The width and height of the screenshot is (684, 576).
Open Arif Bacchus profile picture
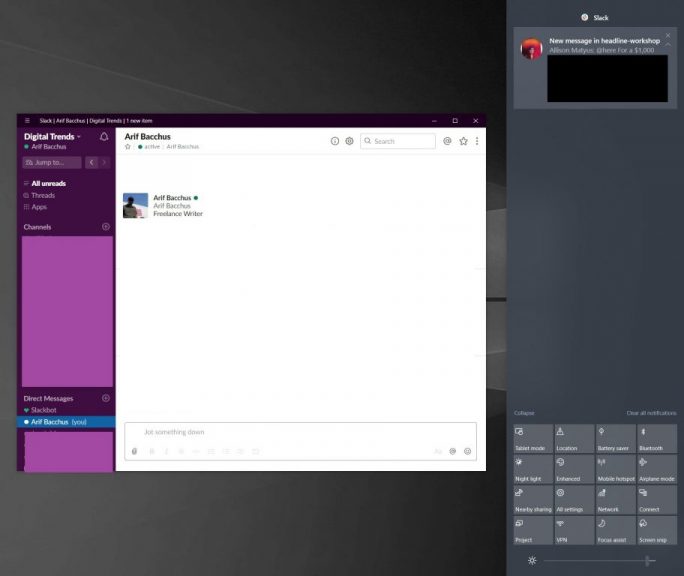tap(135, 206)
